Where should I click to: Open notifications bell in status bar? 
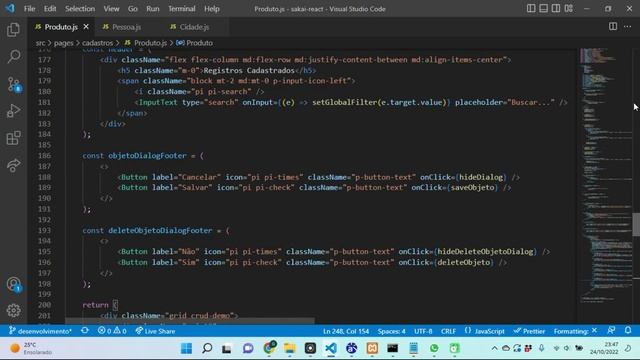(x=628, y=331)
